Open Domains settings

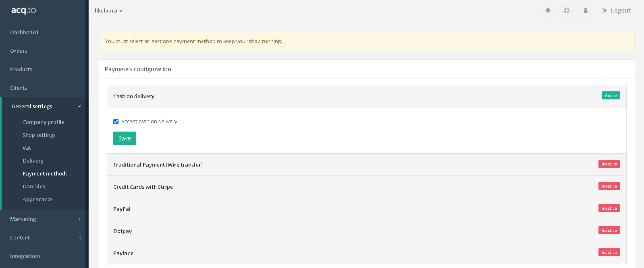coord(34,186)
